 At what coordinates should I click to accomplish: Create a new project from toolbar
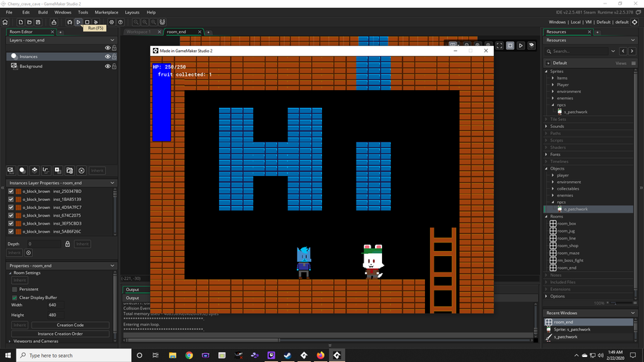click(x=21, y=22)
